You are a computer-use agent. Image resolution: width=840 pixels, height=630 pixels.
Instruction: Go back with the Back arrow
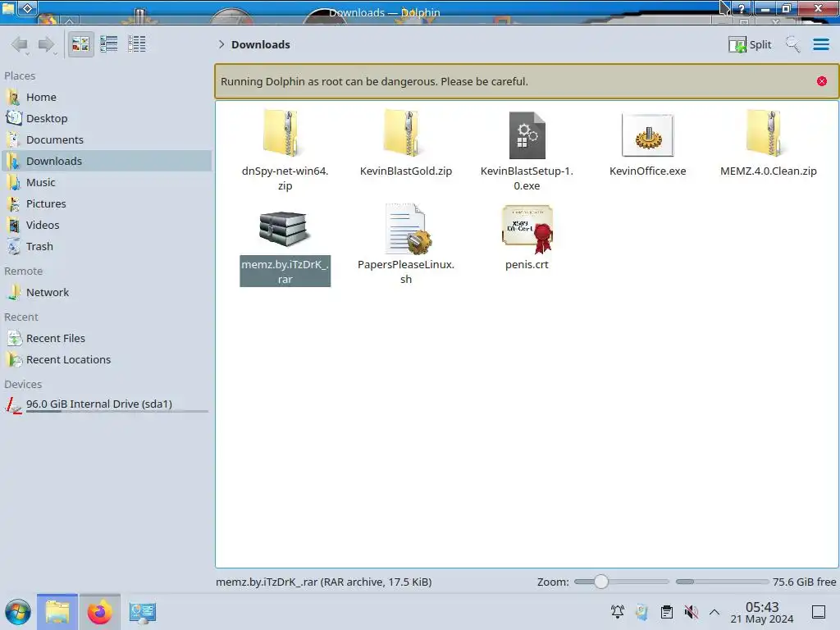[x=20, y=44]
